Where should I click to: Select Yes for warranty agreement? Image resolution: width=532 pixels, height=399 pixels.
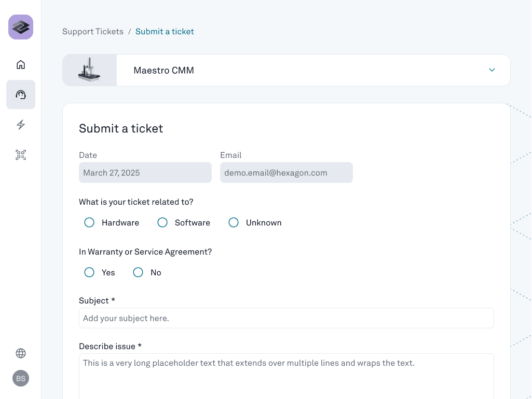pyautogui.click(x=89, y=272)
